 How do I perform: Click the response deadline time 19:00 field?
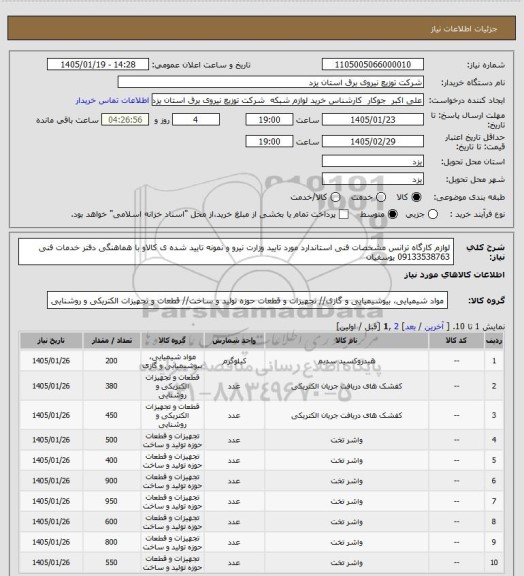[269, 120]
